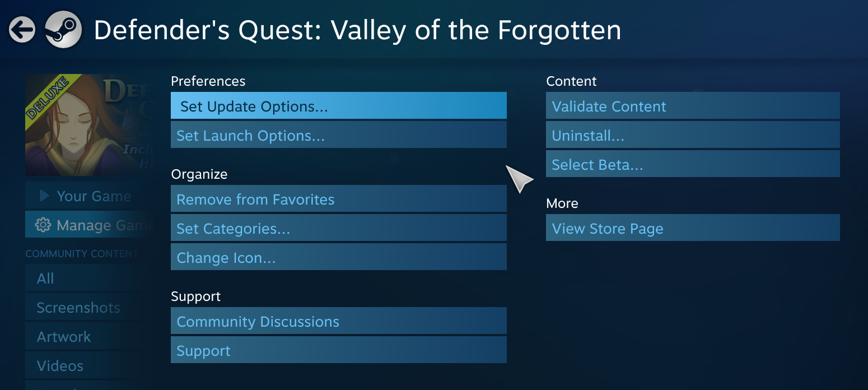Click the Steam logo icon
868x390 pixels.
pyautogui.click(x=63, y=29)
